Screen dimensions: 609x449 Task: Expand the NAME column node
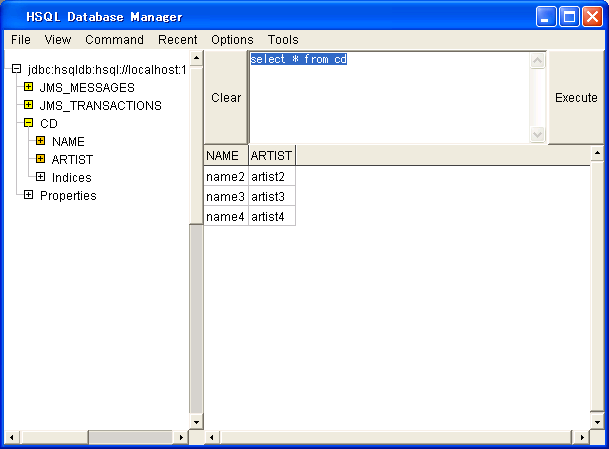tap(40, 141)
